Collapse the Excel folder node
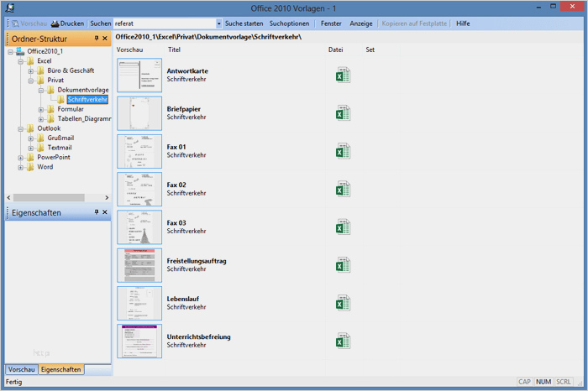588x391 pixels. tap(20, 61)
